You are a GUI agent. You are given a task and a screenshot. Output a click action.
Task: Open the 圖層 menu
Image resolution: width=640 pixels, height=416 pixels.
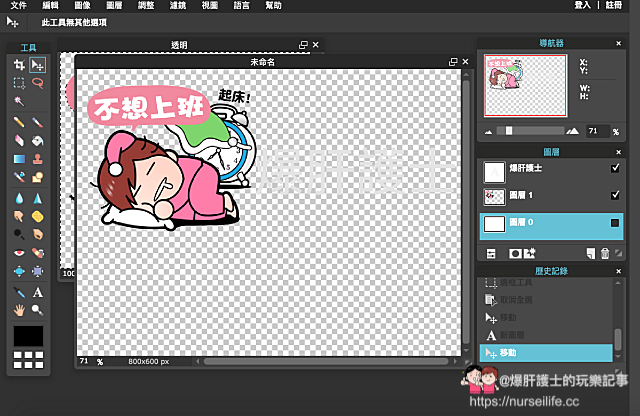tap(114, 5)
